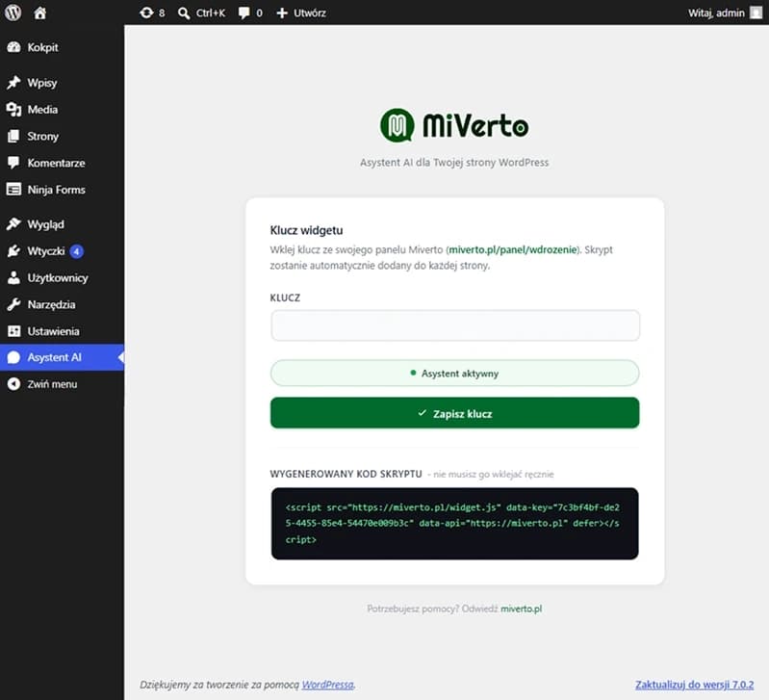This screenshot has height=700, width=769.
Task: Click the Wtyczki badge showing 4
Action: point(76,251)
